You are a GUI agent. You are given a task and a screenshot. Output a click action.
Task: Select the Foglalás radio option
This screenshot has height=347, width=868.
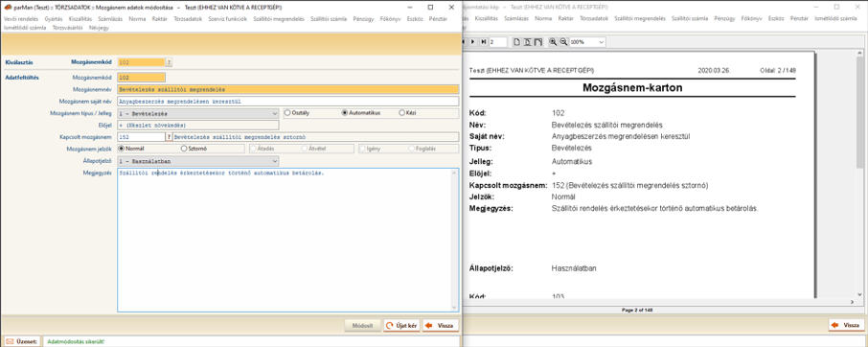coord(411,149)
